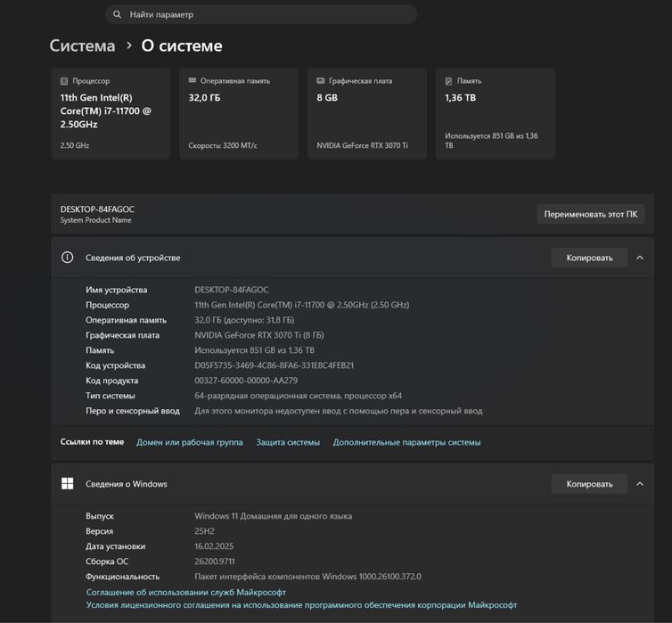Select device name value 'DESKTOP-84FAGOC' in details
This screenshot has width=672, height=623.
[x=232, y=290]
